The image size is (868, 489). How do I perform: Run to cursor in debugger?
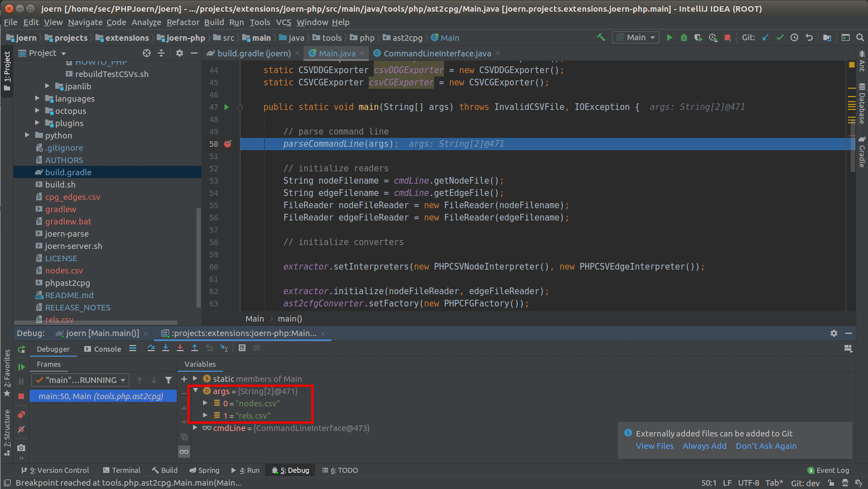click(x=224, y=348)
